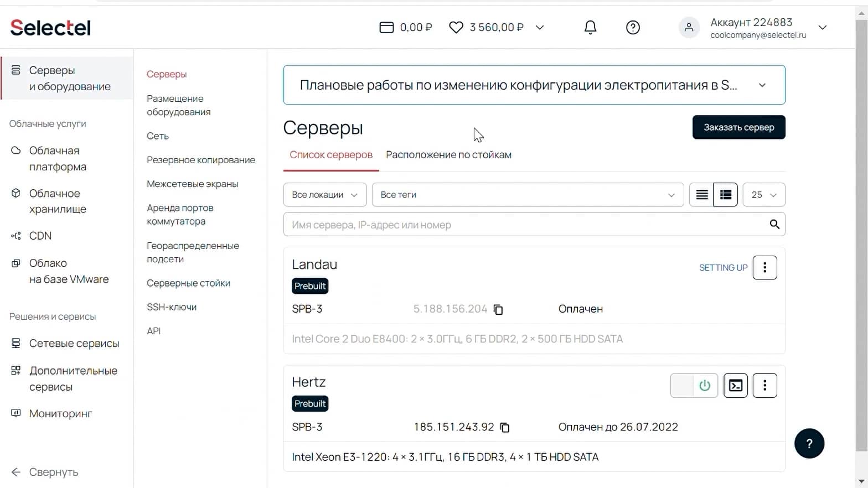Click the servers and equipment sidebar icon
This screenshot has width=868, height=488.
(x=16, y=70)
